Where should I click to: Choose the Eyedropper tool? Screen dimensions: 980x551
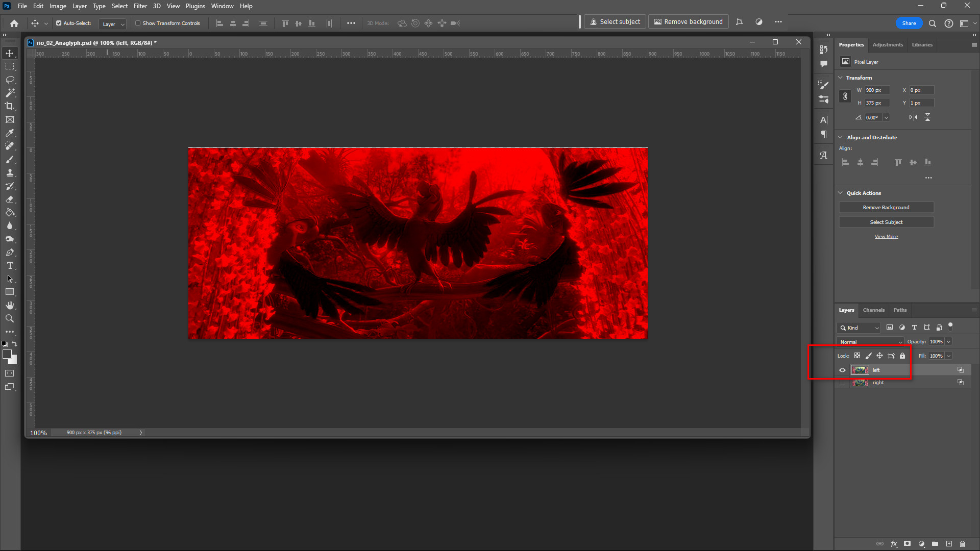10,133
